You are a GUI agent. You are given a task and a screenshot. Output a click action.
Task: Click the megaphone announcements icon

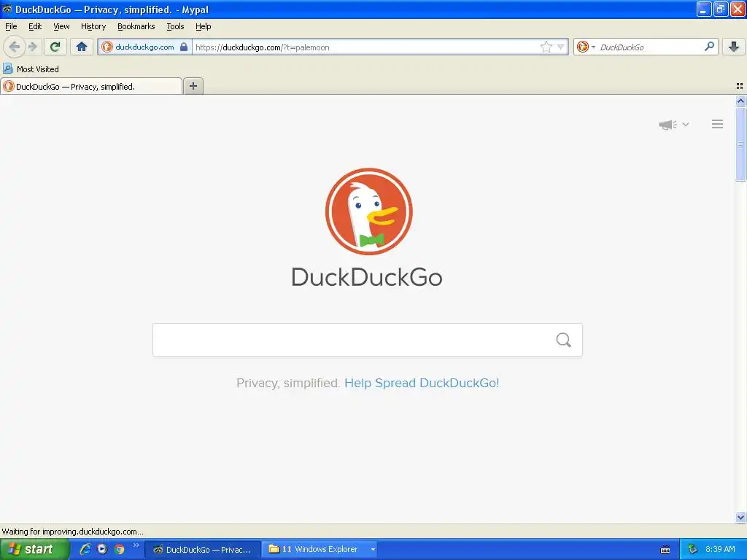point(667,125)
